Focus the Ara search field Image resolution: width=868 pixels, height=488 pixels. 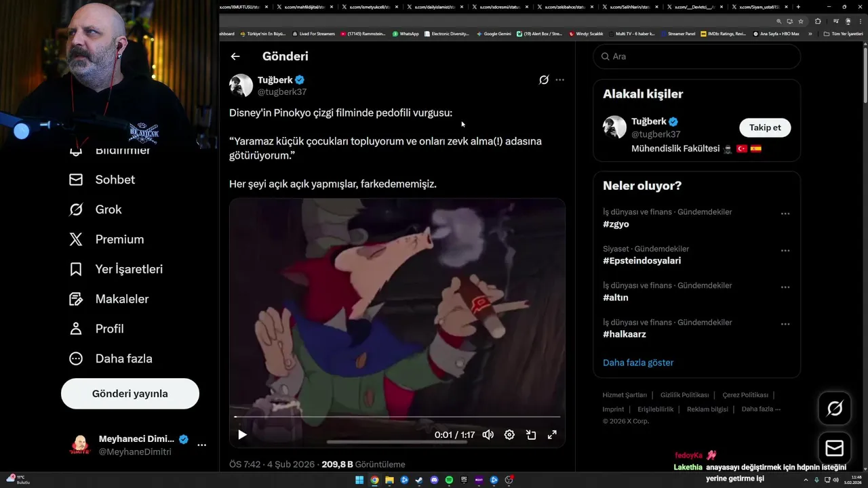tap(697, 56)
